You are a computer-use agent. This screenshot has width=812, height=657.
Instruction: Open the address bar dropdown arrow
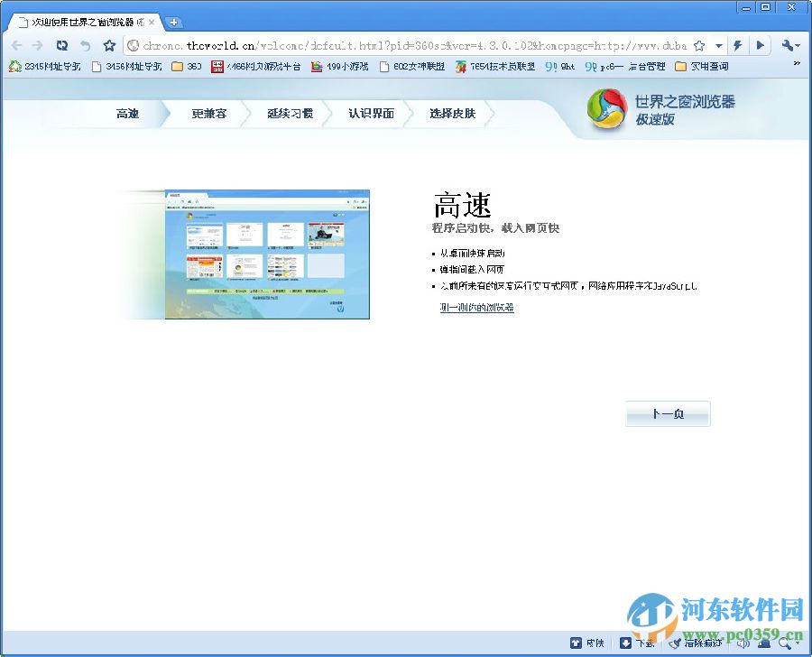pos(719,44)
